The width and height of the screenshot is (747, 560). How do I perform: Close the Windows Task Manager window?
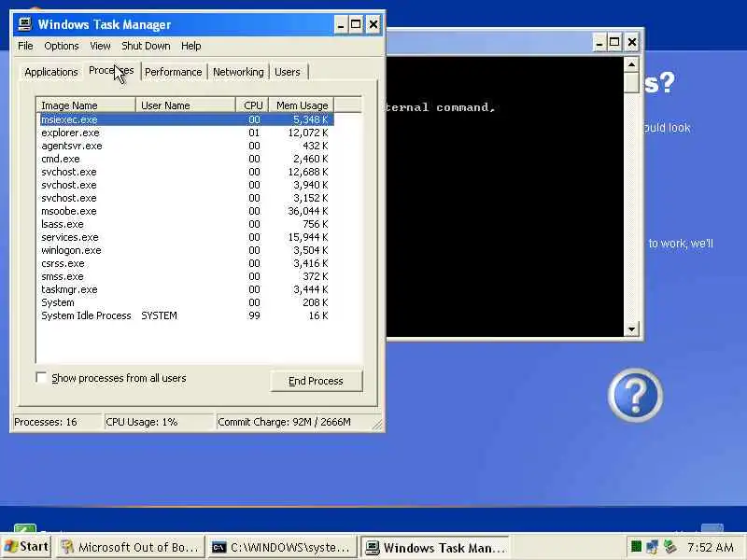373,25
